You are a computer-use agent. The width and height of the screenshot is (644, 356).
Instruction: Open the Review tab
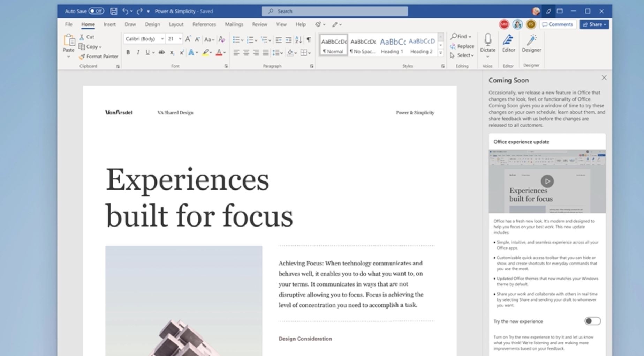click(x=259, y=24)
